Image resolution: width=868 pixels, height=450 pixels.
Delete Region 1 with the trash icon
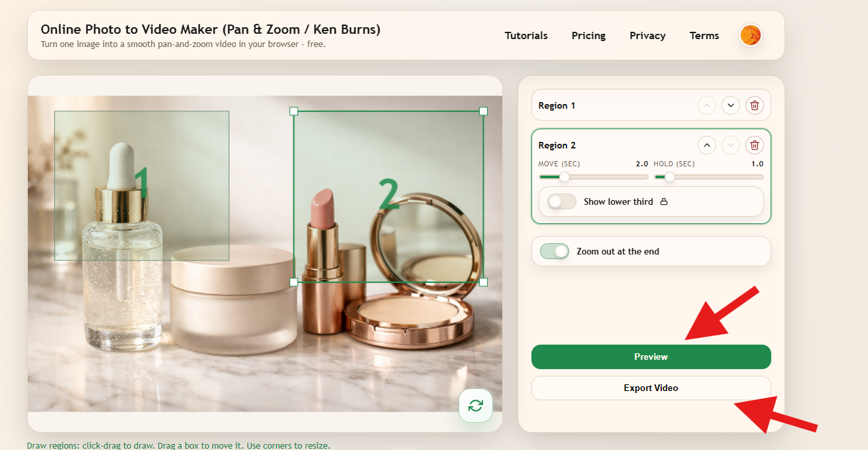point(754,105)
